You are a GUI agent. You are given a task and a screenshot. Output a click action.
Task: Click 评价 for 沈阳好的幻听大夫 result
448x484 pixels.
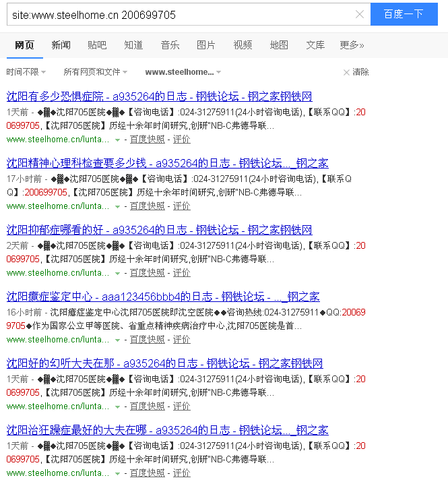coord(181,406)
